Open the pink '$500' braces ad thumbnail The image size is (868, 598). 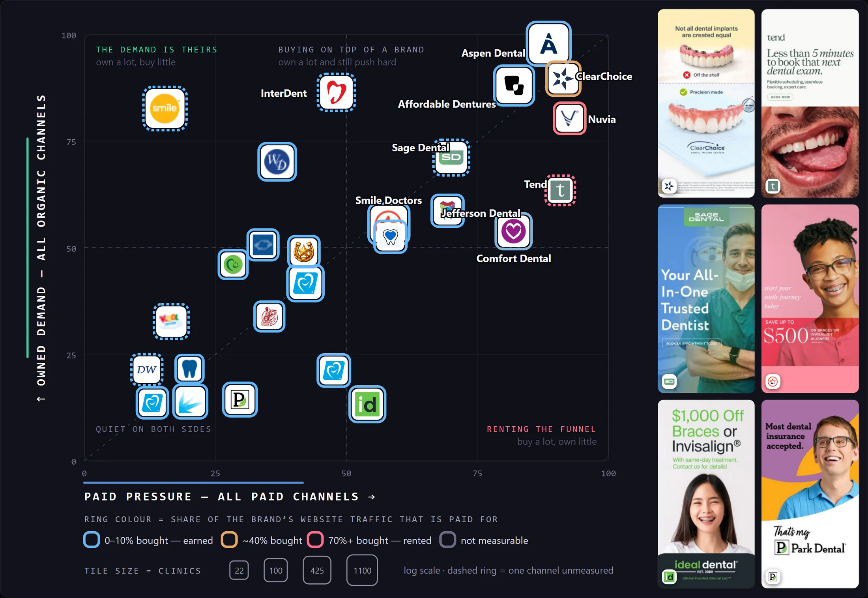(x=810, y=298)
